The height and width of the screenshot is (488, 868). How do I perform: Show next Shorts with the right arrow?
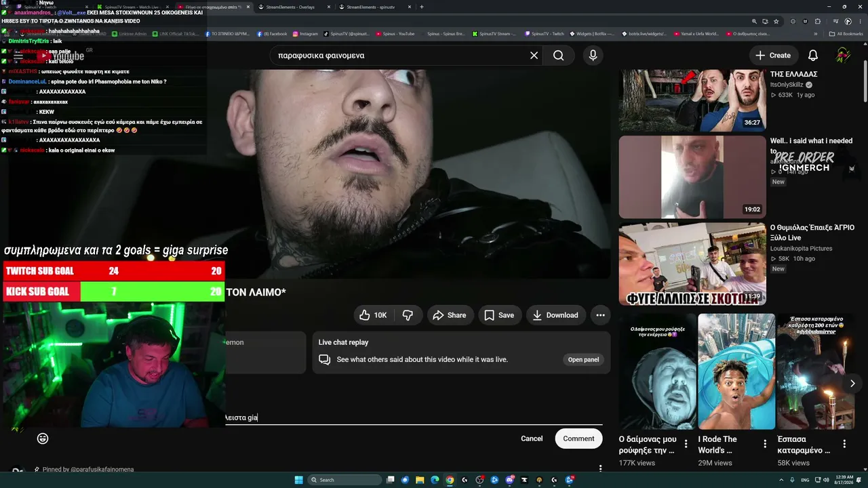pos(852,384)
